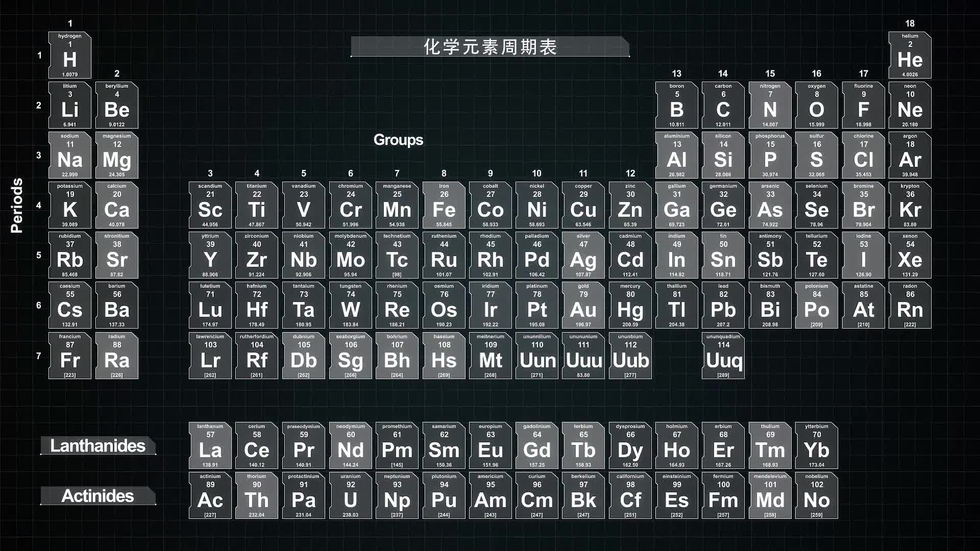Select the Silver (Ag) element tile
980x551 pixels.
(583, 255)
